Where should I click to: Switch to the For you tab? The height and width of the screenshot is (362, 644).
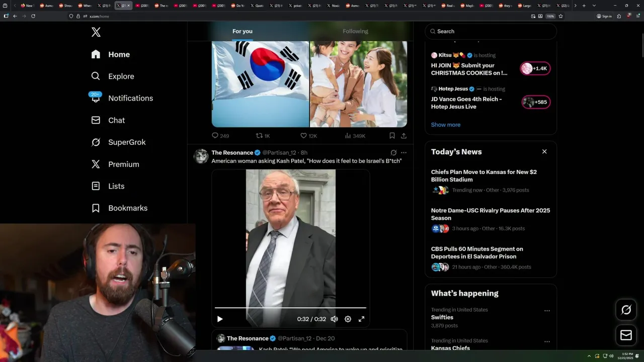[x=243, y=31]
